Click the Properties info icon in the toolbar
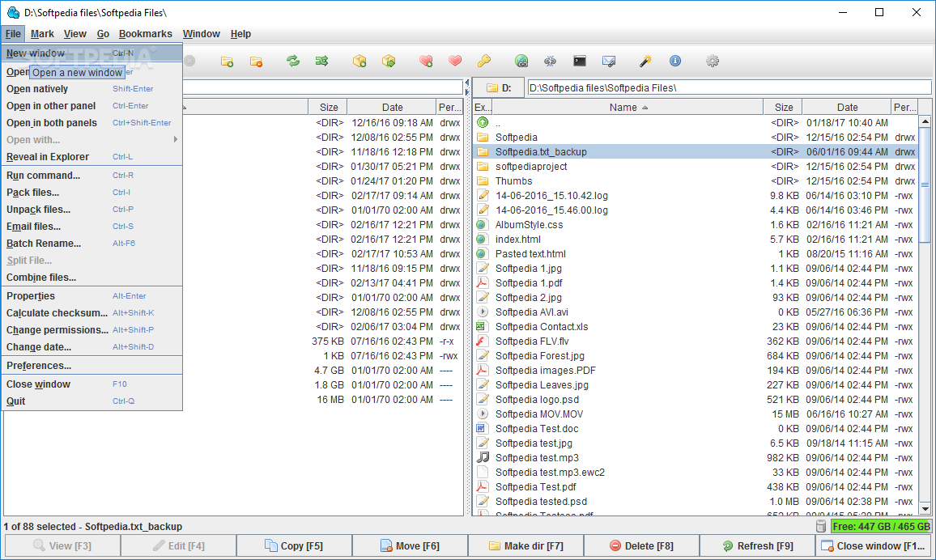936x560 pixels. 675,61
